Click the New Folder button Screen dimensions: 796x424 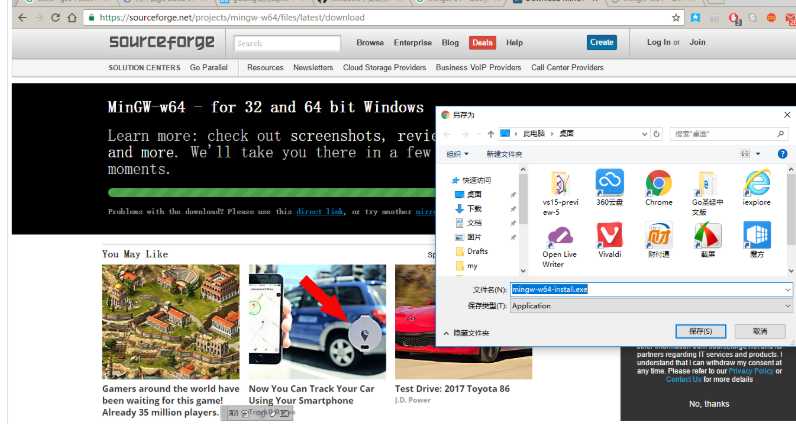(504, 154)
